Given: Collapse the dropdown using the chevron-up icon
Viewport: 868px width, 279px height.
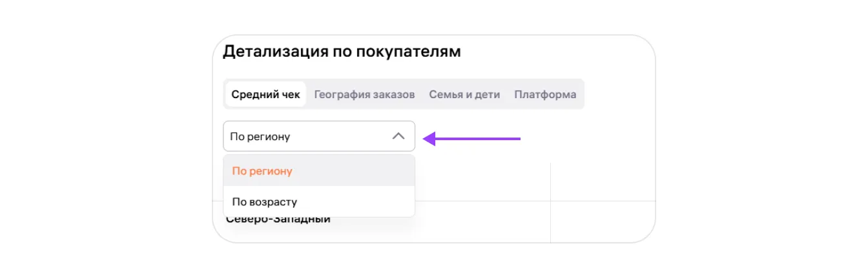Looking at the screenshot, I should click(x=398, y=136).
